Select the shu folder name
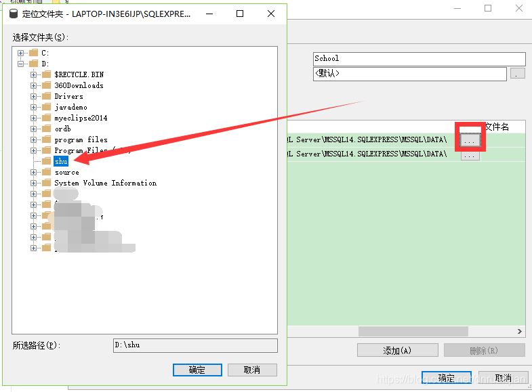This screenshot has height=392, width=532. [61, 161]
